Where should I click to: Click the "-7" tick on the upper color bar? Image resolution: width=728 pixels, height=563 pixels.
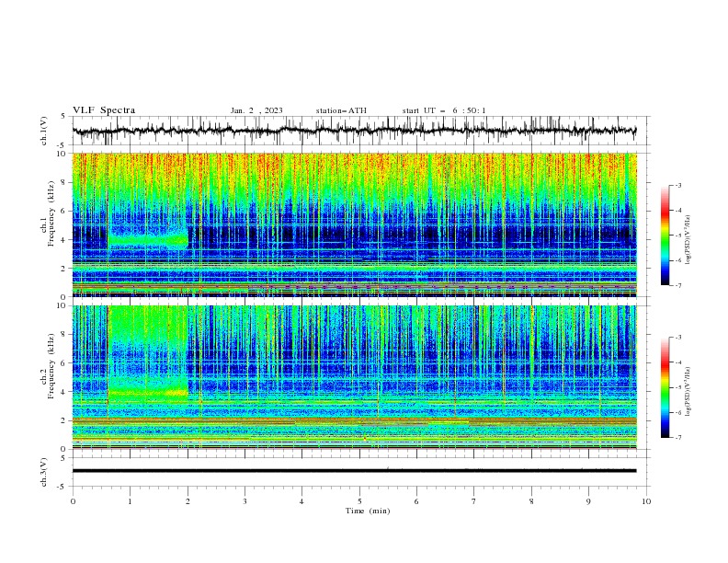click(677, 285)
